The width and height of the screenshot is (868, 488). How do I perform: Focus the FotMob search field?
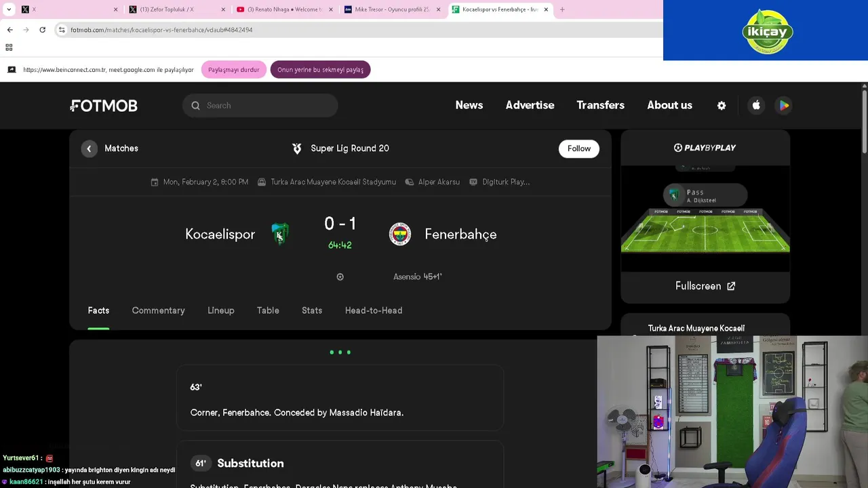(260, 106)
